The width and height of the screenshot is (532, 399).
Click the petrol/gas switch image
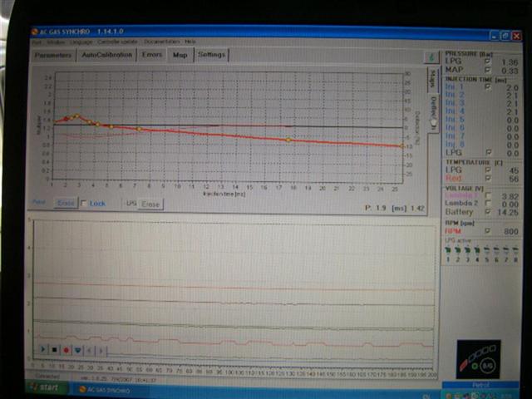[x=479, y=360]
